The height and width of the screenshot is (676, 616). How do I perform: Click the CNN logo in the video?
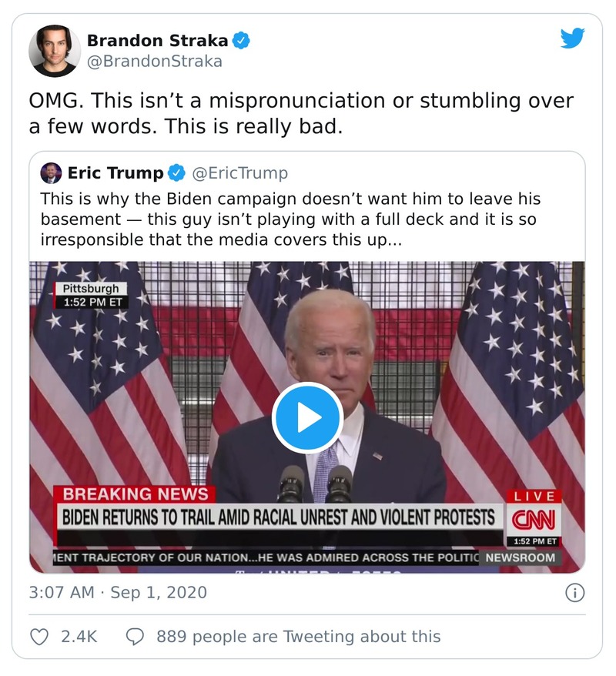click(x=533, y=520)
